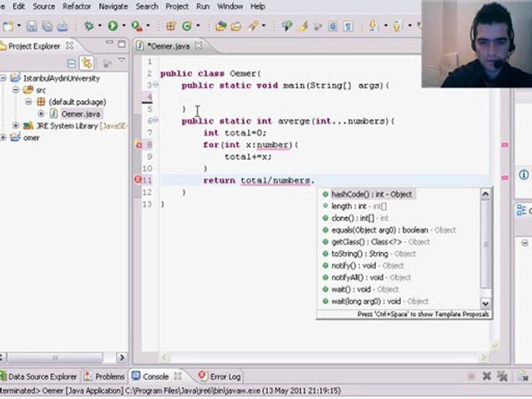Screen dimensions: 532x399
Task: Minimize the Project Explorer panel
Action: coord(109,43)
